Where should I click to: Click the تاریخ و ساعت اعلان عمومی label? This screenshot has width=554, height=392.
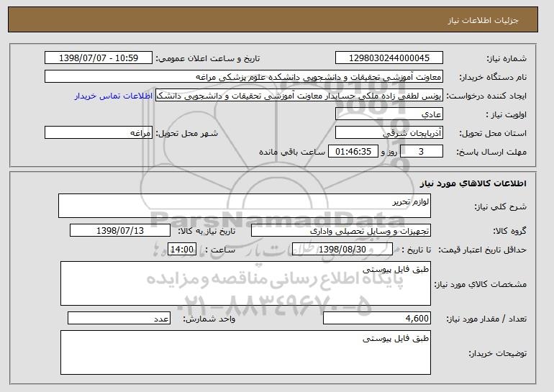(x=208, y=58)
